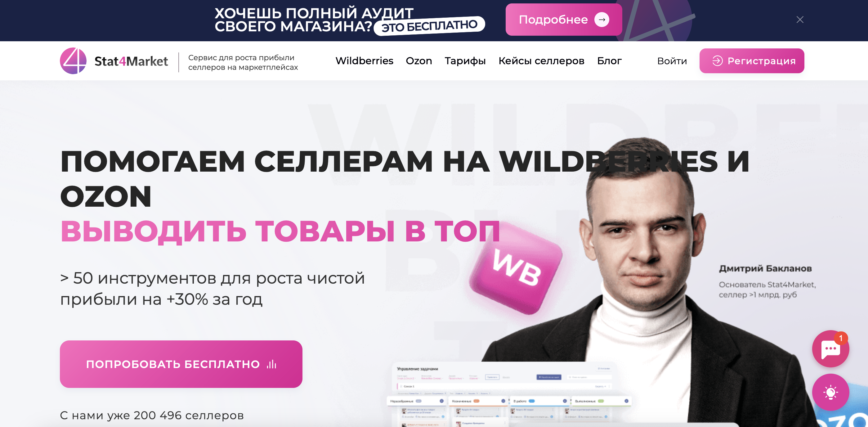The width and height of the screenshot is (868, 427).
Task: Click the Stat4Market brand name text
Action: click(131, 61)
